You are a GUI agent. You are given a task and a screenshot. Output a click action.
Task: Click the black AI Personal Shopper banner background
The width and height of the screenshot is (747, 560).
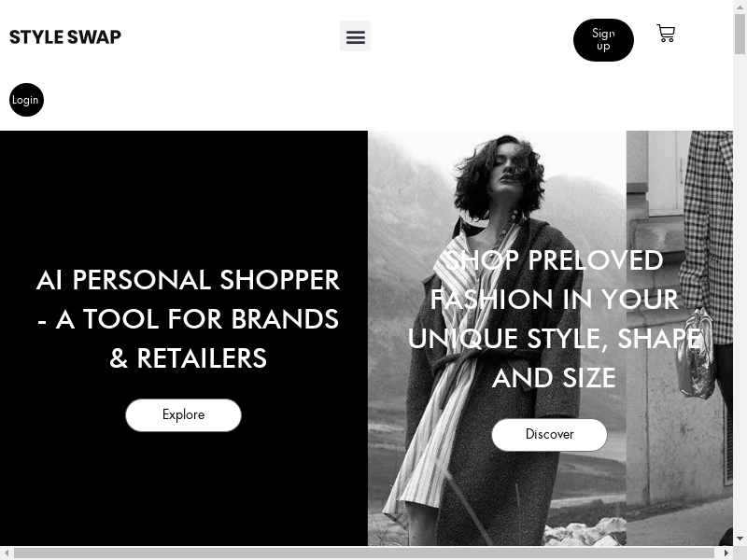click(x=184, y=200)
